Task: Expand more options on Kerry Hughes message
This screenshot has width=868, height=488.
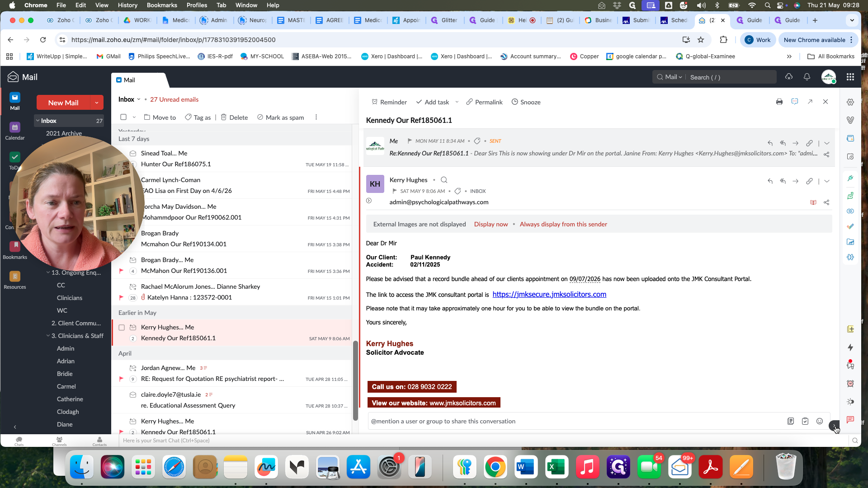Action: point(827,181)
